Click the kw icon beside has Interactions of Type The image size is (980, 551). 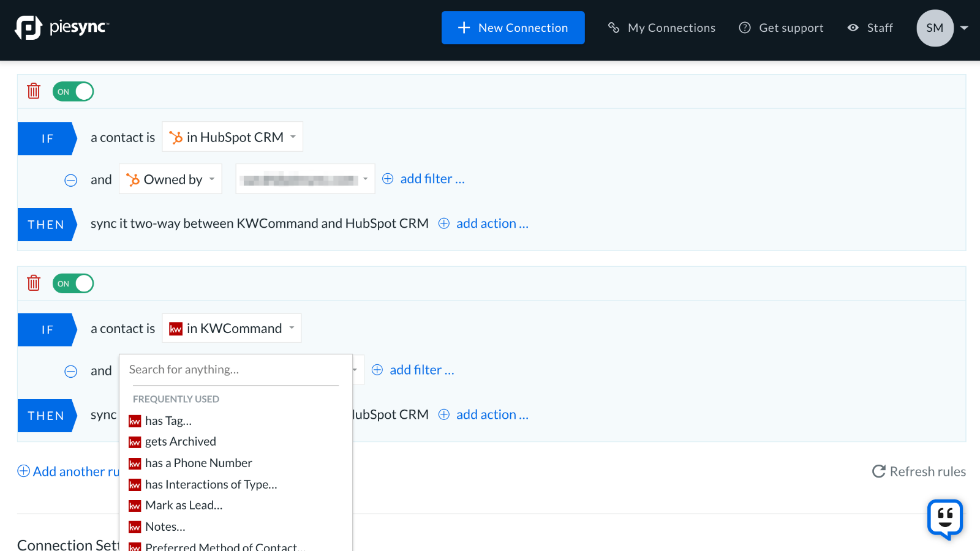[135, 485]
